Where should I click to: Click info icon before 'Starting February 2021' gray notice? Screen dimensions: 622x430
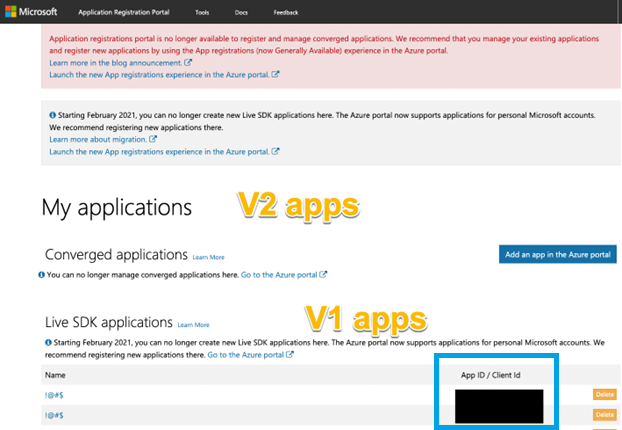tap(52, 115)
